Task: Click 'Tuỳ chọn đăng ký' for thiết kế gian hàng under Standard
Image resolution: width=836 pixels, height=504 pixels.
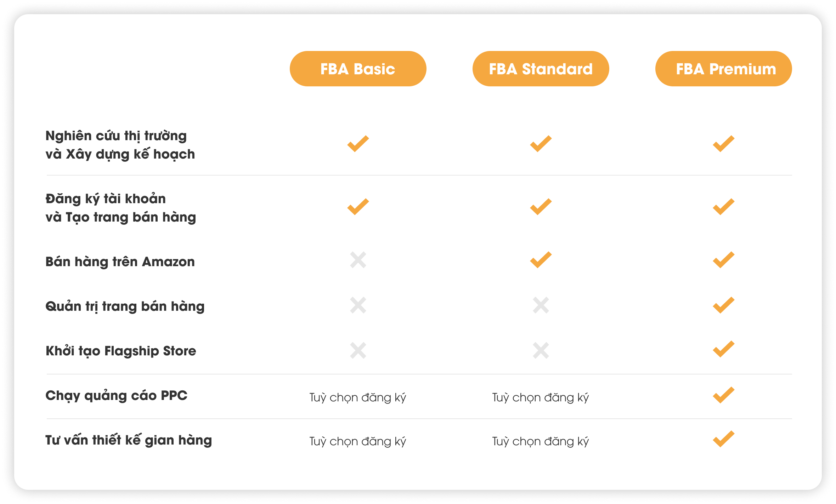Action: (x=541, y=441)
